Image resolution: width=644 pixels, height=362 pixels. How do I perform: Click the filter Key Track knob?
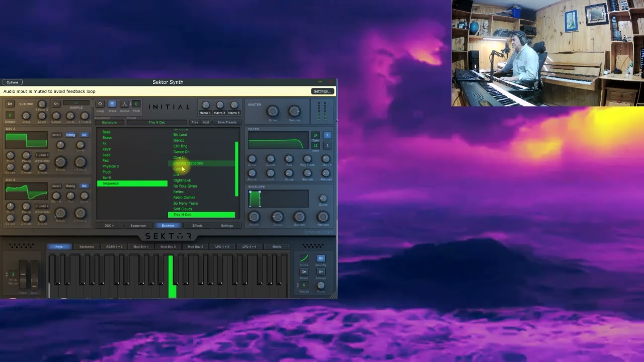pyautogui.click(x=307, y=159)
